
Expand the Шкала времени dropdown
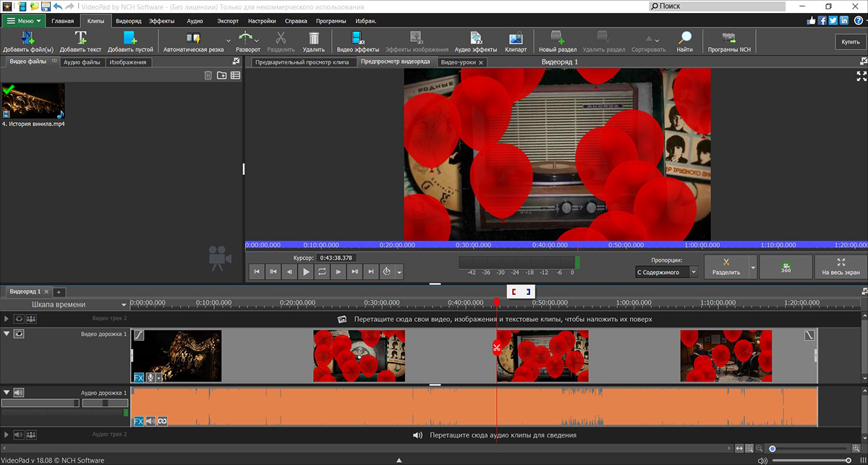click(124, 305)
